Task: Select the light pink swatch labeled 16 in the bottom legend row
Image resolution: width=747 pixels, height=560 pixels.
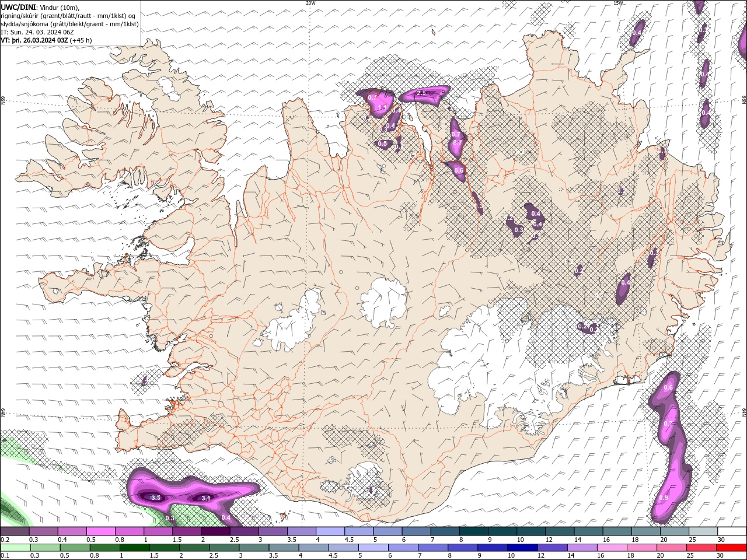Action: coord(612,548)
